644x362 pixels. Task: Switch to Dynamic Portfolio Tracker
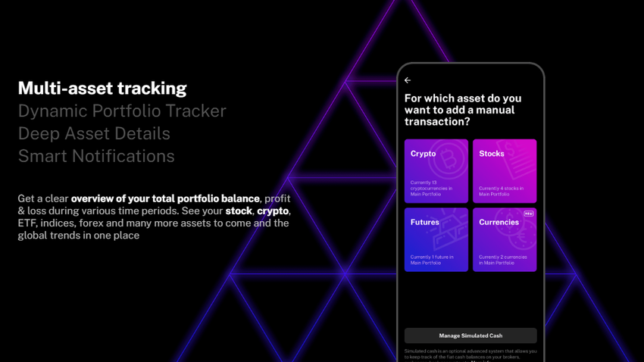122,111
